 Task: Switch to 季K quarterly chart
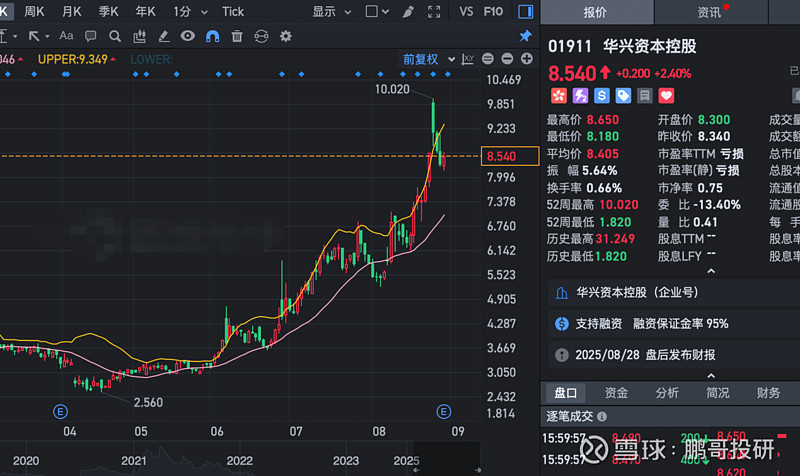[x=108, y=11]
